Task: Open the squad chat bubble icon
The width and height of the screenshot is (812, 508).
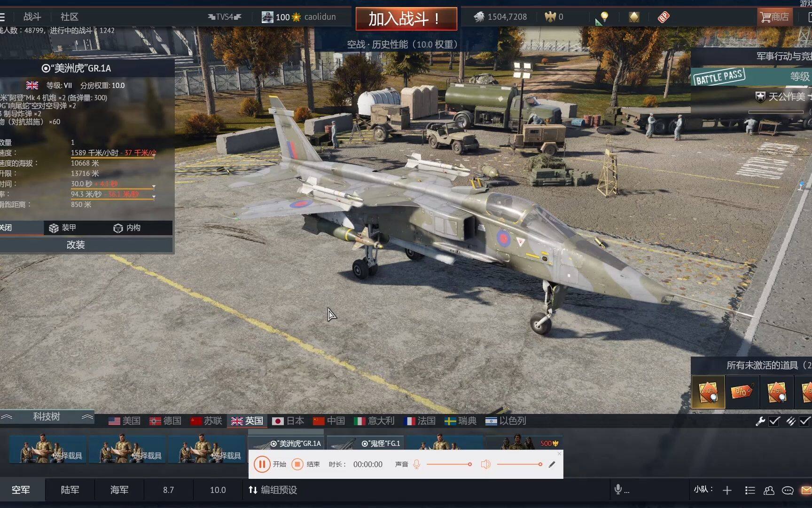Action: pyautogui.click(x=788, y=491)
